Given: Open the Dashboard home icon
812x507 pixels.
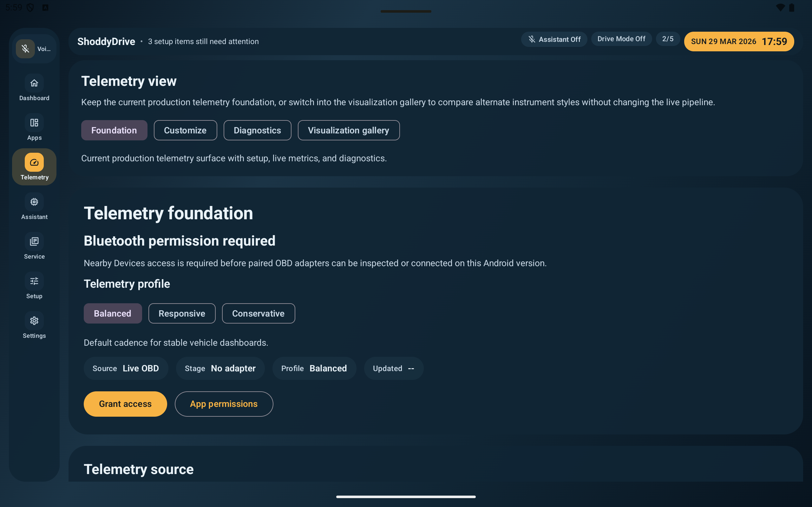Looking at the screenshot, I should pos(34,83).
